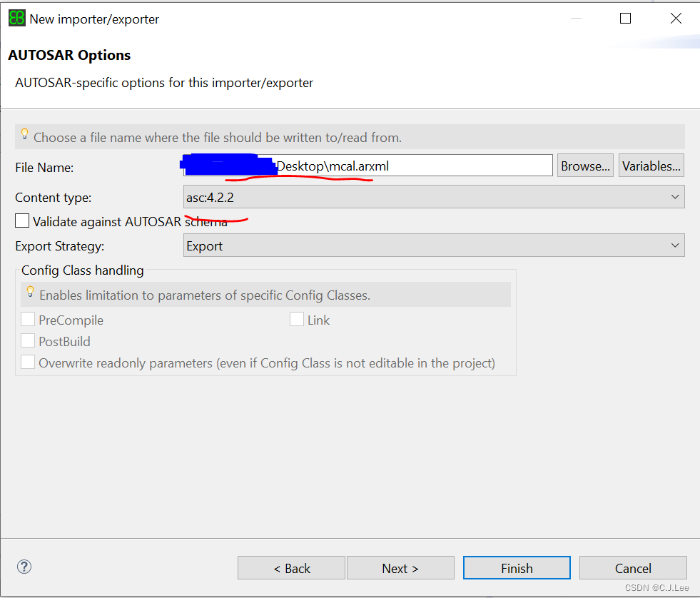Click the 'AUTOSAR-specific options' description text
Viewport: 700px width, 598px height.
[x=164, y=83]
